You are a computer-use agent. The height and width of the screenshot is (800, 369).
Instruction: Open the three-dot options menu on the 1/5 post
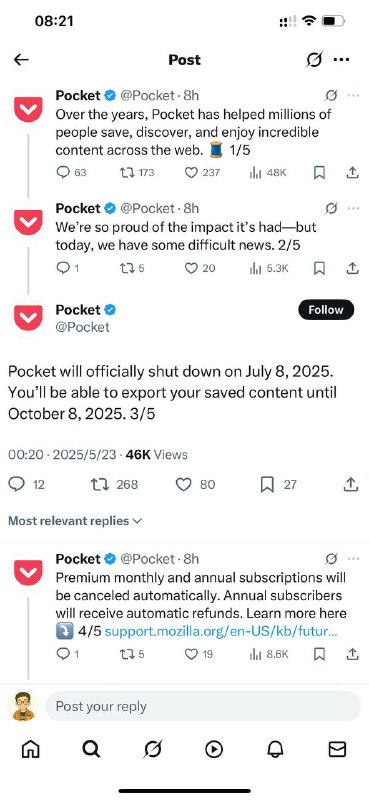(353, 95)
